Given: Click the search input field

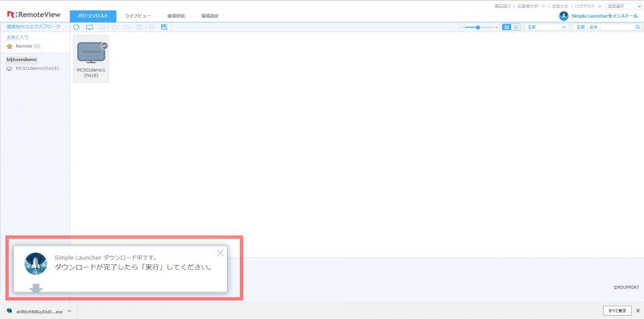Looking at the screenshot, I should [617, 27].
